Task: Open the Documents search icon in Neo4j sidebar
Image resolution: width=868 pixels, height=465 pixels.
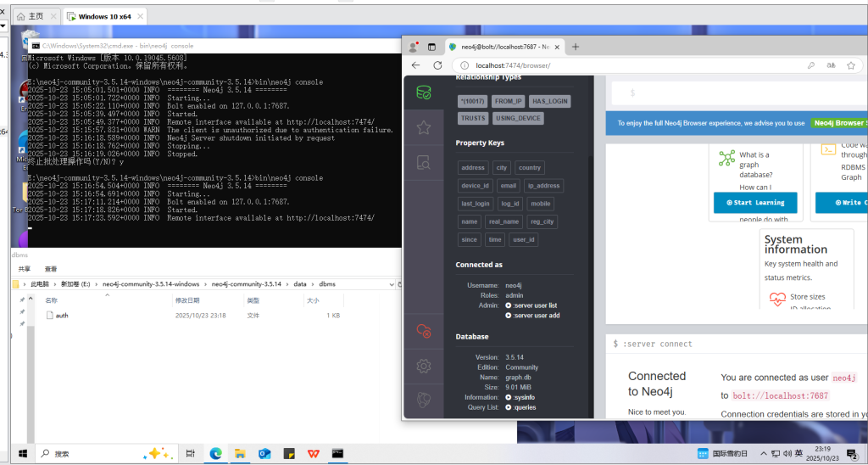Action: click(x=424, y=164)
